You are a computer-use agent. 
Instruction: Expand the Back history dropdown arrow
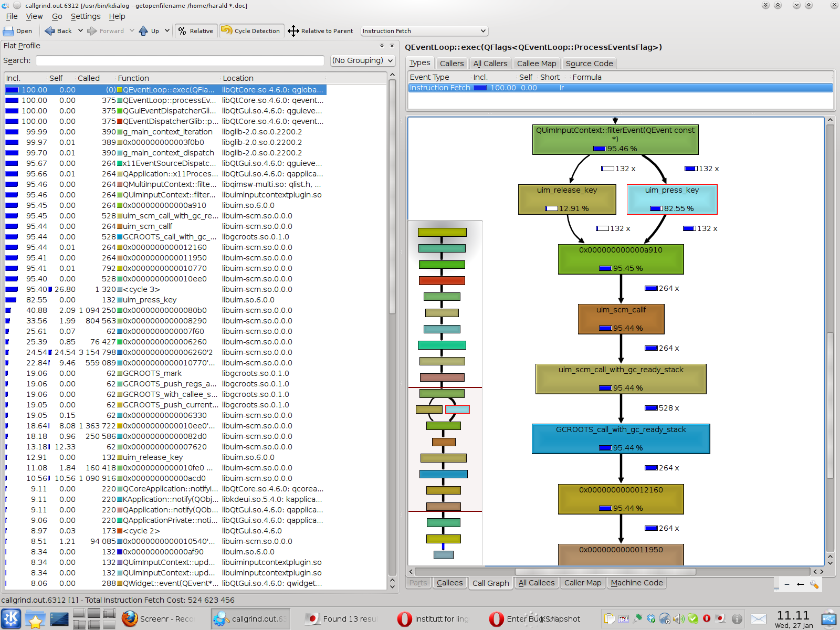(80, 31)
